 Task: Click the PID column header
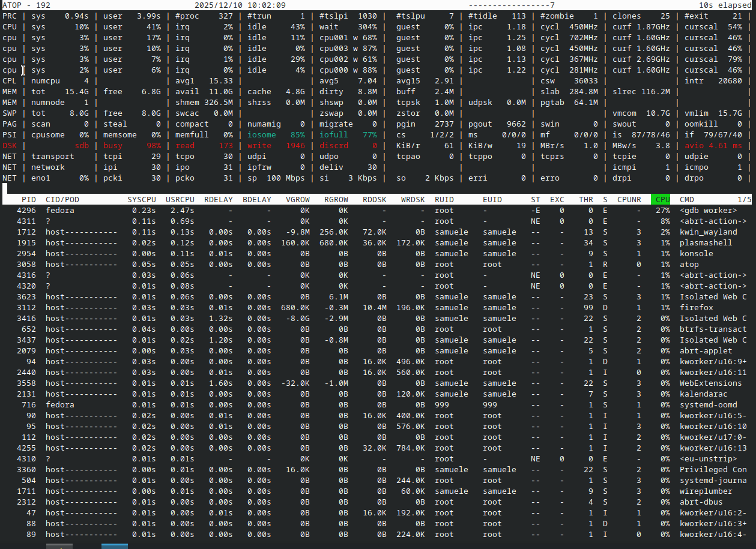coord(29,199)
